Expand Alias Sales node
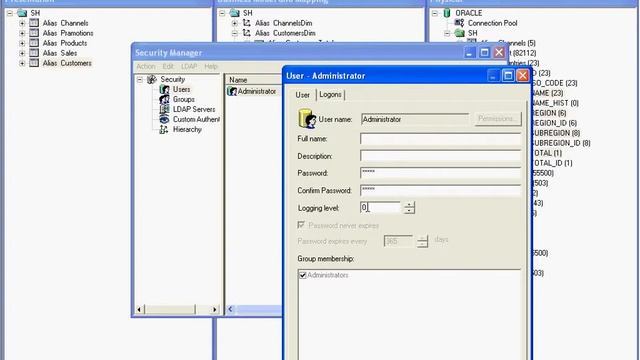This screenshot has height=360, width=640. click(22, 53)
